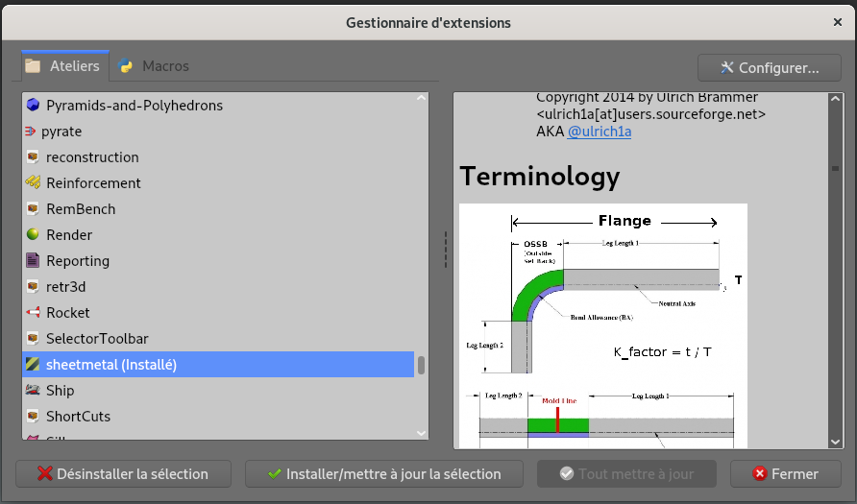Viewport: 857px width, 504px height.
Task: Open the Configurer settings button
Action: click(769, 68)
